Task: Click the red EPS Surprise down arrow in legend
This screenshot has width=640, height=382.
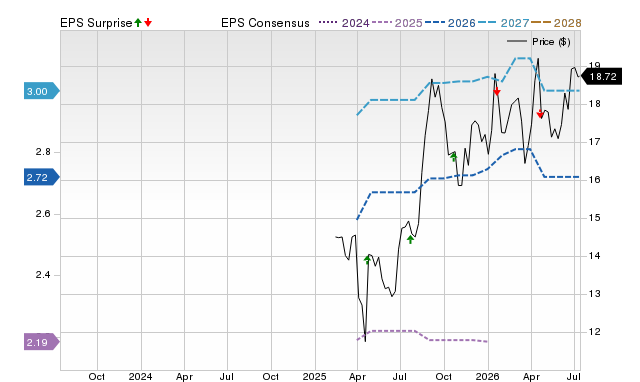Action: [148, 22]
